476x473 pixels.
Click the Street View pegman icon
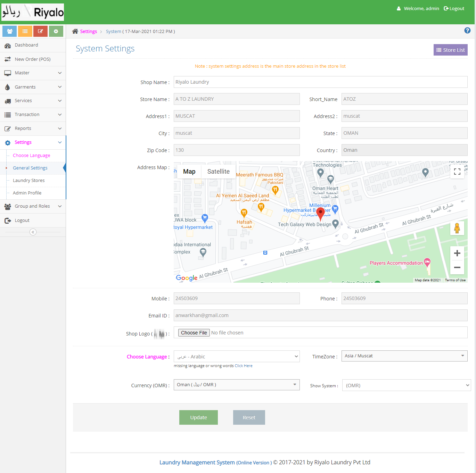point(457,228)
